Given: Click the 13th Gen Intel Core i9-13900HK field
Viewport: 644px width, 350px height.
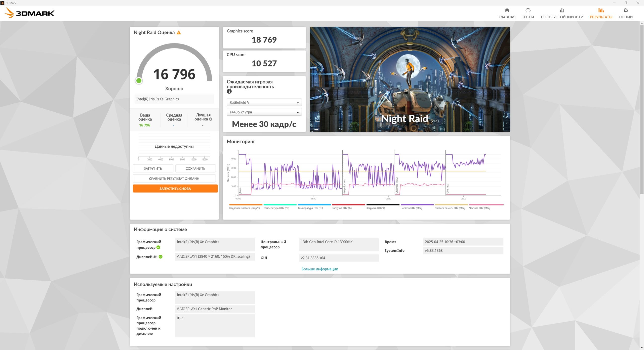Looking at the screenshot, I should [x=339, y=245].
